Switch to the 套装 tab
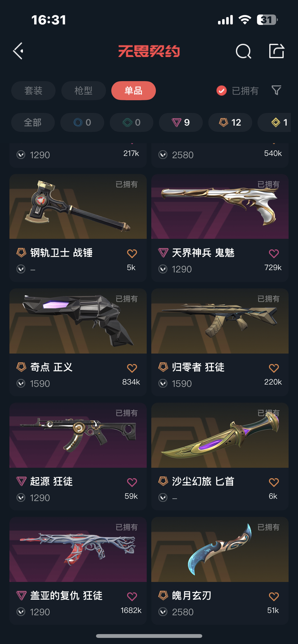The height and width of the screenshot is (644, 298). point(33,91)
